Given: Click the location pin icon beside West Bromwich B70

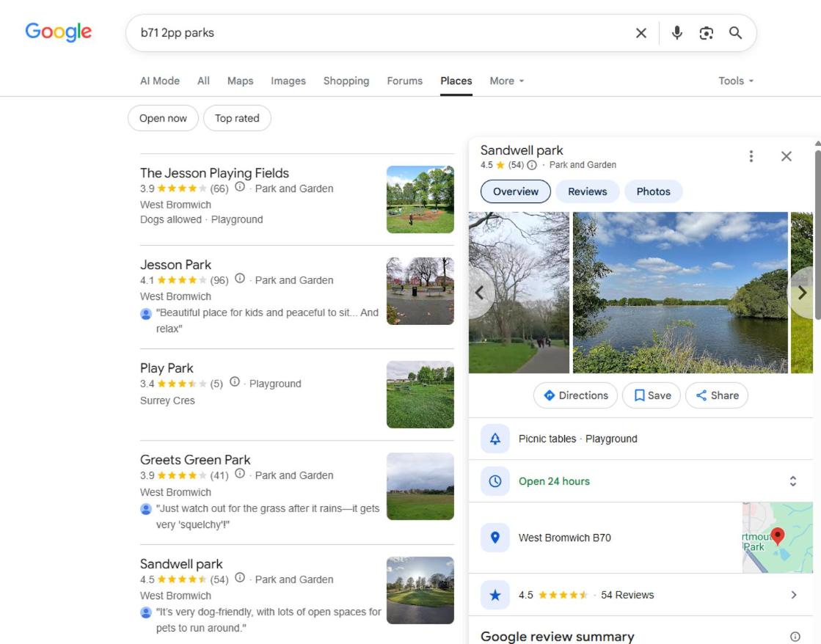Looking at the screenshot, I should point(495,538).
